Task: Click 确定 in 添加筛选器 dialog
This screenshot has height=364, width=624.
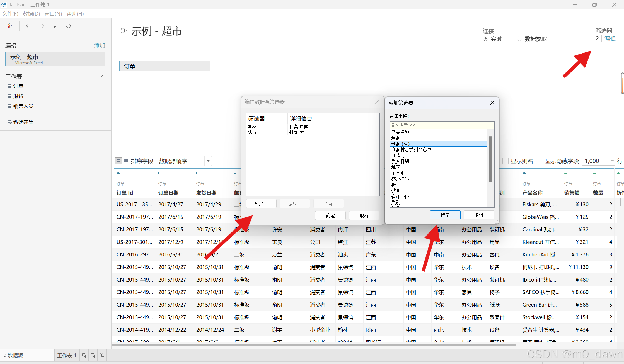Action: point(445,215)
